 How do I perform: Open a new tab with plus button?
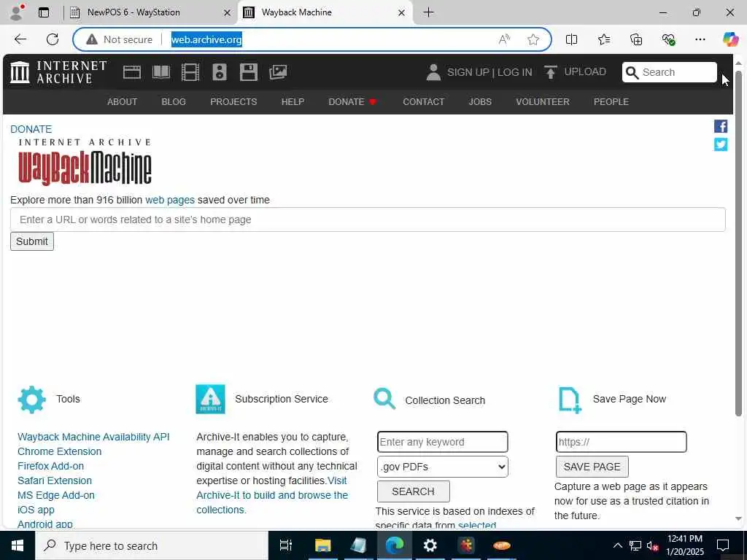pyautogui.click(x=428, y=12)
